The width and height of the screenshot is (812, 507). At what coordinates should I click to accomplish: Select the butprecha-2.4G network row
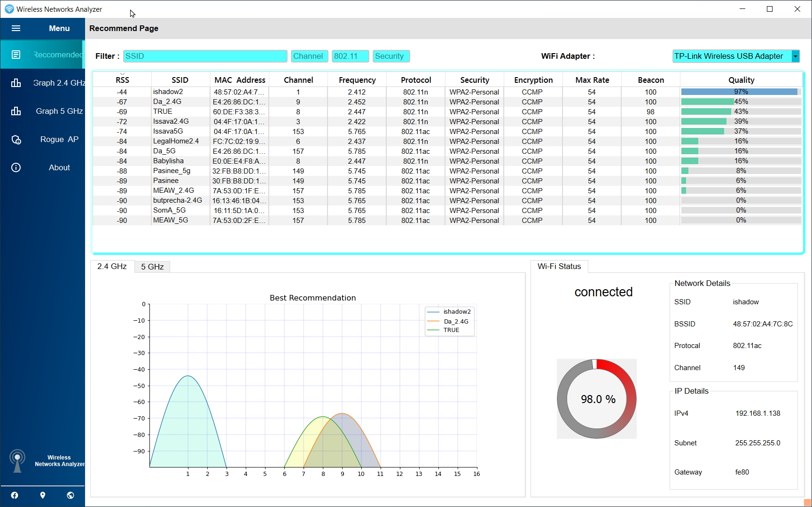tap(447, 200)
